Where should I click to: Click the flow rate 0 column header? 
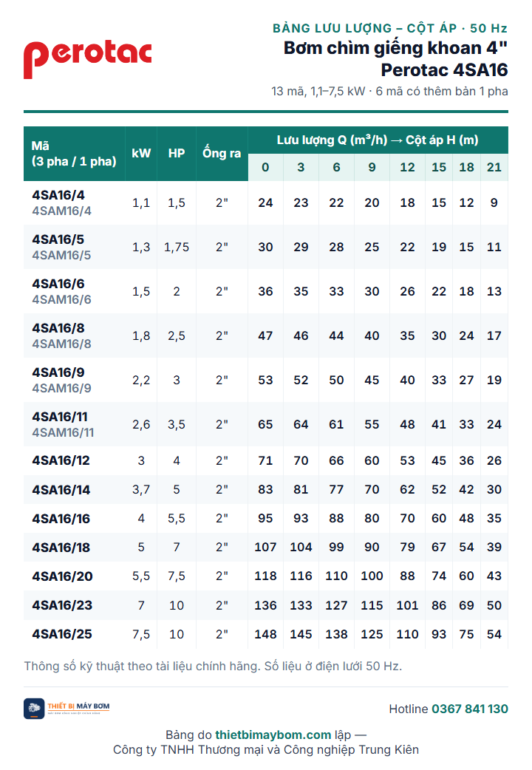(265, 168)
